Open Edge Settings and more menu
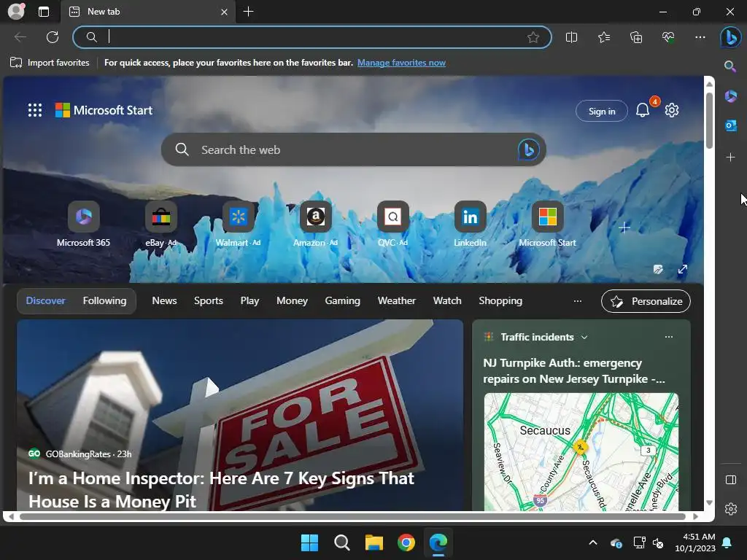747x560 pixels. point(700,37)
